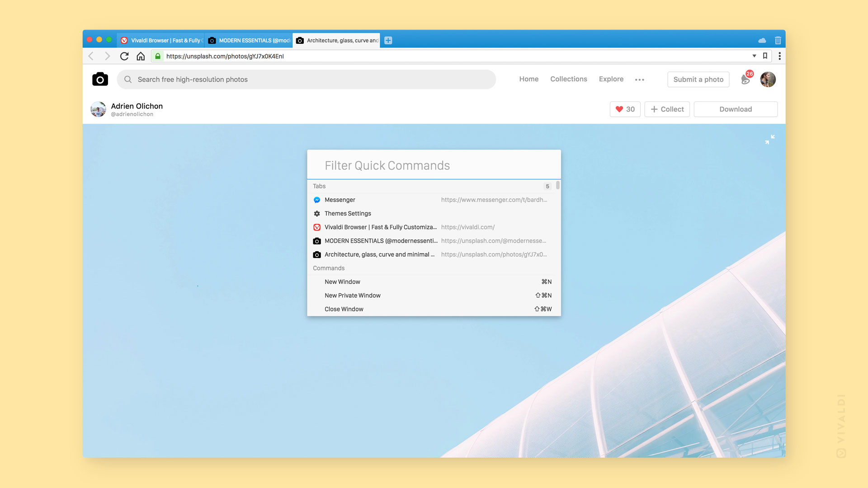Click the address bar dropdown arrow
868x488 pixels.
(x=754, y=56)
